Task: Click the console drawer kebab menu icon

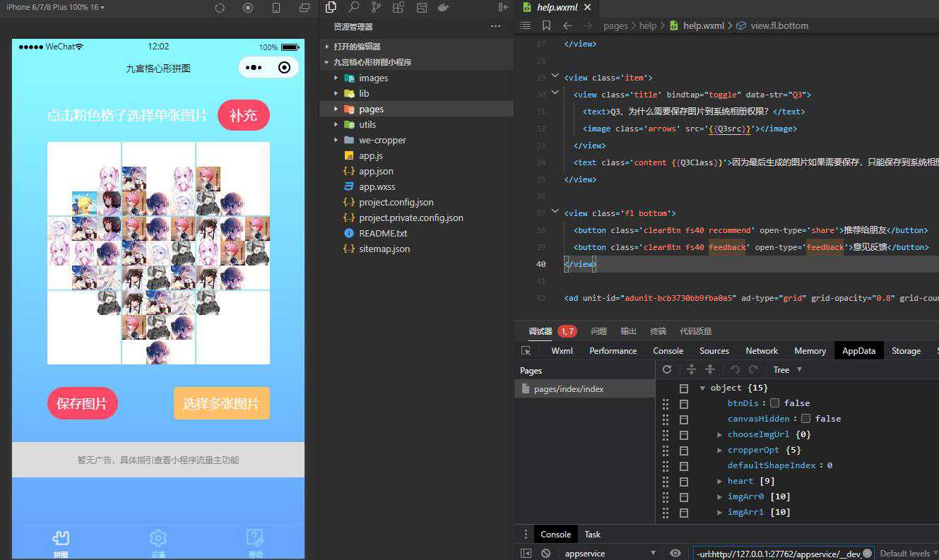Action: [526, 535]
